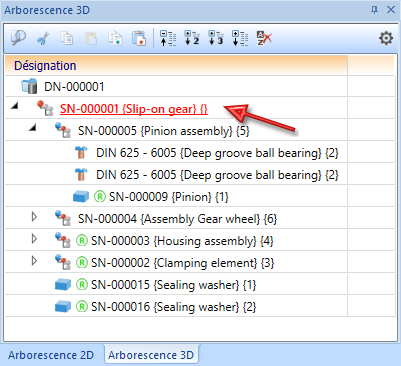Expand all tree levels icon

240,38
